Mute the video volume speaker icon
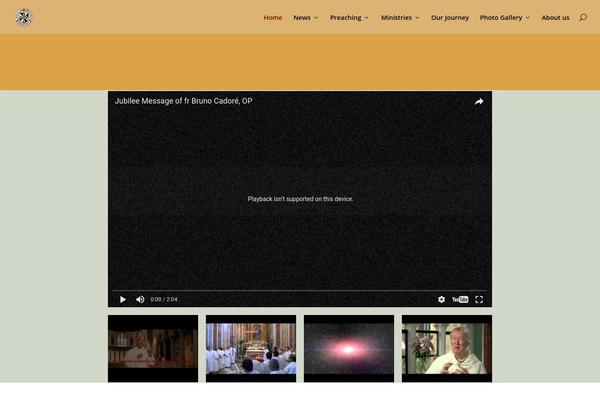Screen dimensions: 600x400 tap(140, 299)
